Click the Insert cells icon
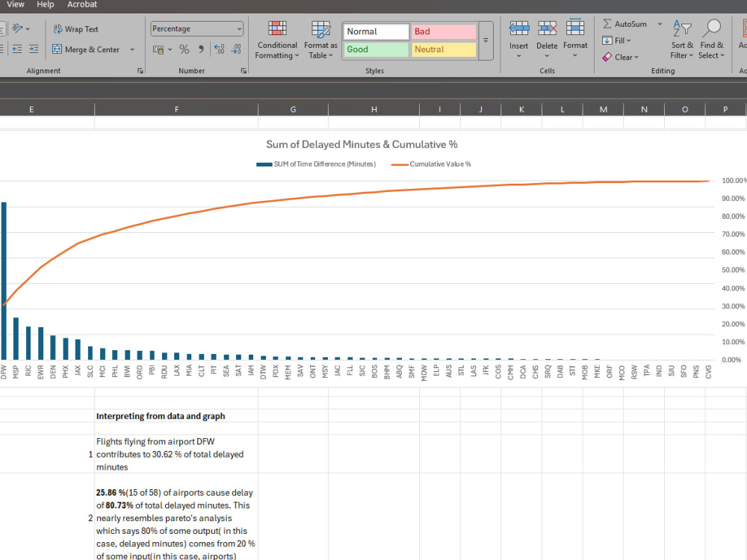The width and height of the screenshot is (747, 560). [519, 28]
